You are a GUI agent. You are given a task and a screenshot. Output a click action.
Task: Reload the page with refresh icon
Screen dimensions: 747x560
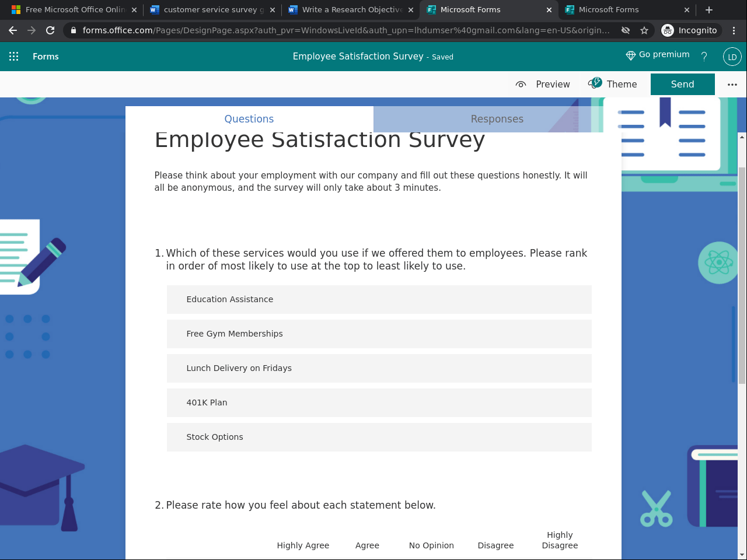tap(50, 30)
